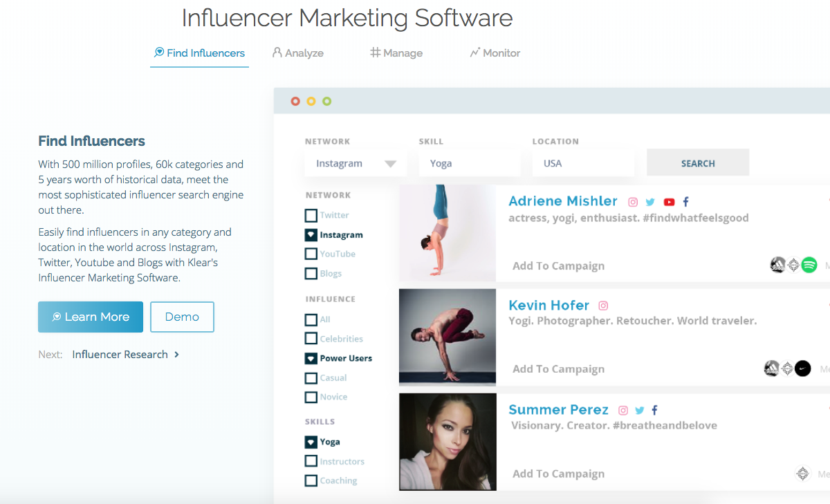
Task: Click Kevin Hofer's profile photo
Action: (447, 337)
